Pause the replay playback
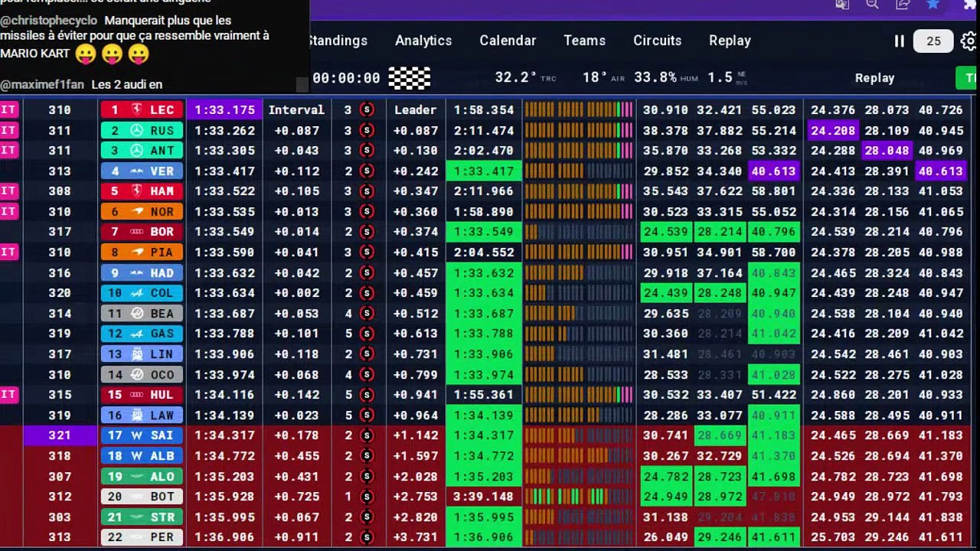The height and width of the screenshot is (551, 980). click(900, 41)
